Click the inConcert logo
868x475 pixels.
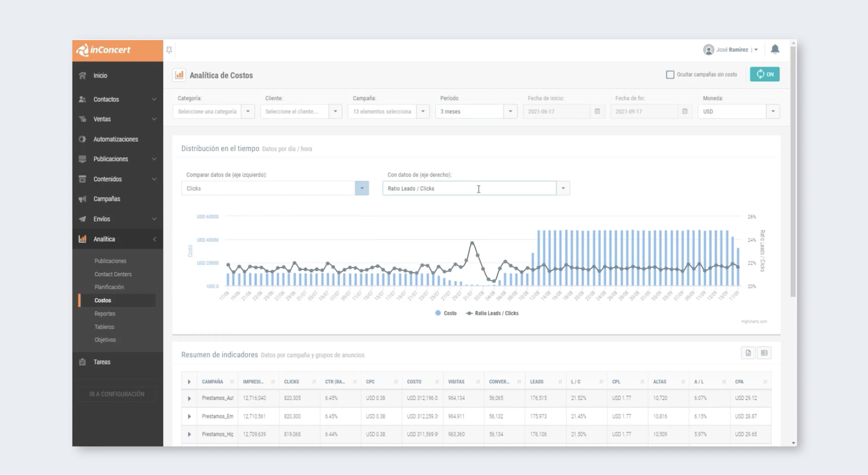tap(103, 50)
